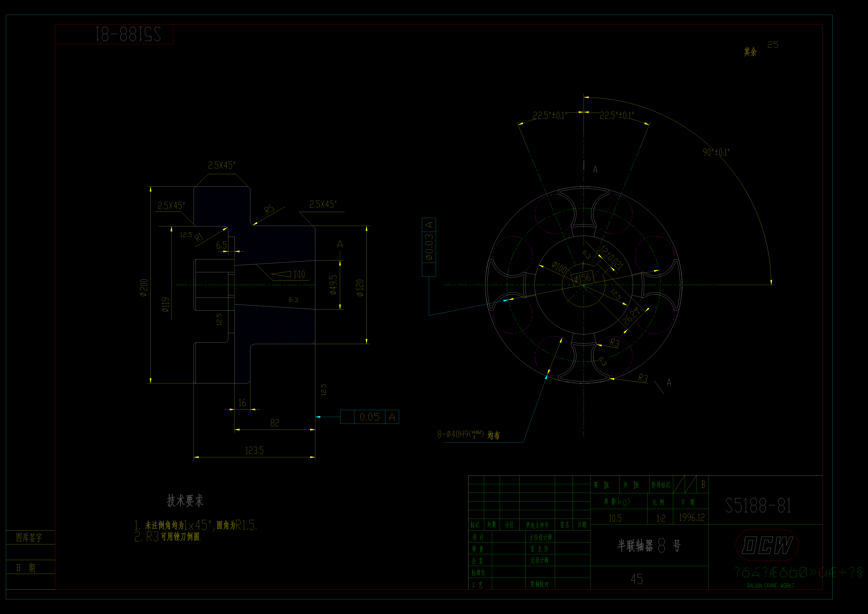Click the 16 flange width dimension
Image resolution: width=868 pixels, height=614 pixels.
(x=242, y=403)
